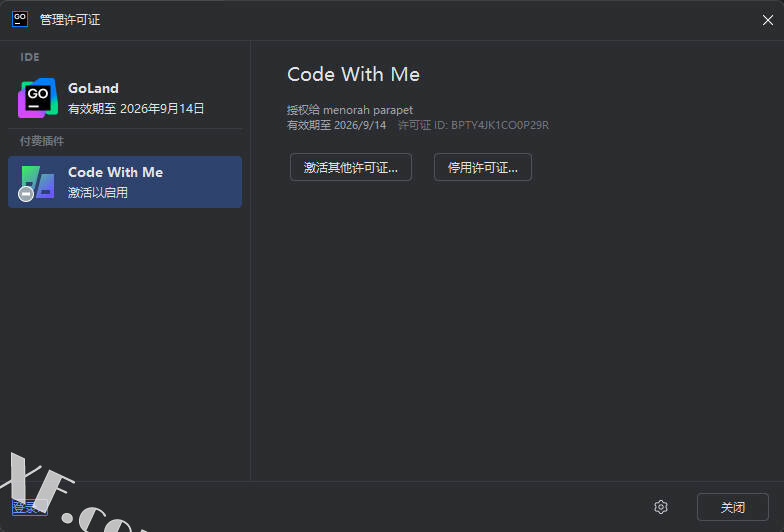The image size is (784, 532).
Task: Click the 有效期至 2026/9/14 text
Action: tap(336, 125)
